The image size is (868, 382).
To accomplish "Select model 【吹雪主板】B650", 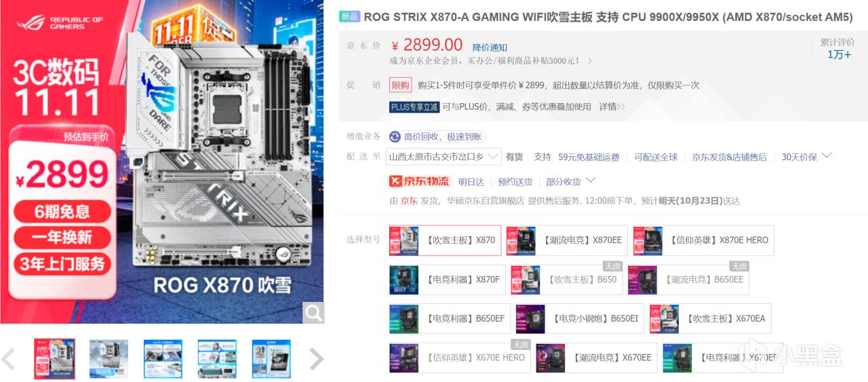I will point(566,280).
